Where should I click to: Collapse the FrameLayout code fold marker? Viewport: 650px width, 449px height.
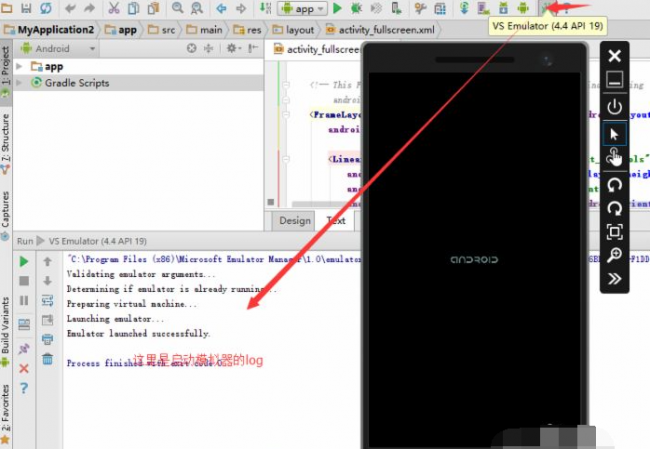tap(286, 114)
